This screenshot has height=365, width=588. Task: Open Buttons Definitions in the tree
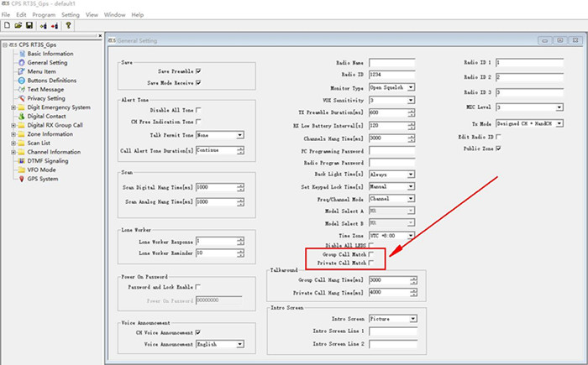[x=55, y=81]
